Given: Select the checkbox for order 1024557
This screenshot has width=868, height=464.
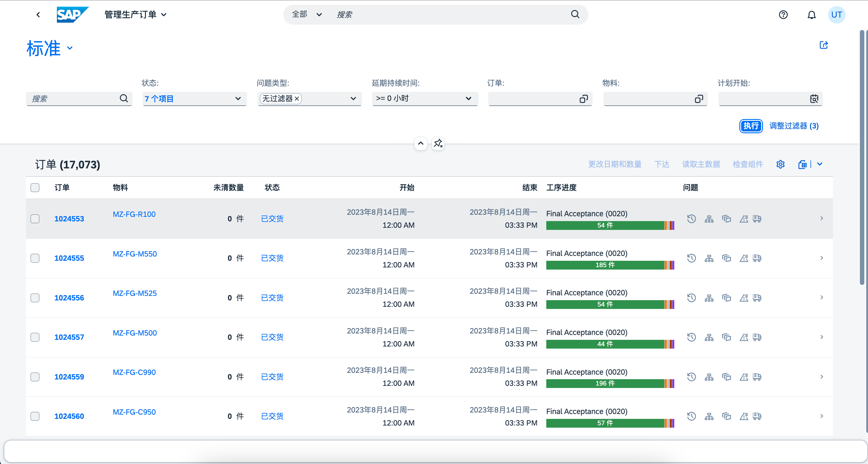Looking at the screenshot, I should tap(35, 337).
